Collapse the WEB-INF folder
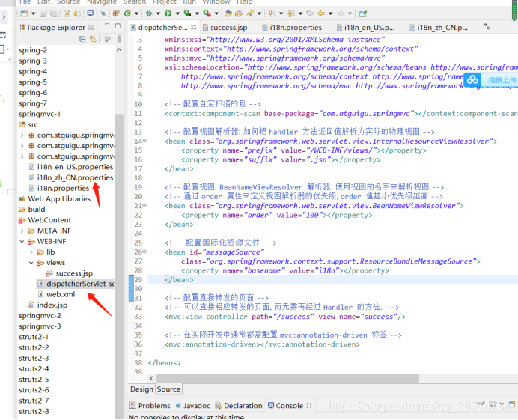 (22, 242)
